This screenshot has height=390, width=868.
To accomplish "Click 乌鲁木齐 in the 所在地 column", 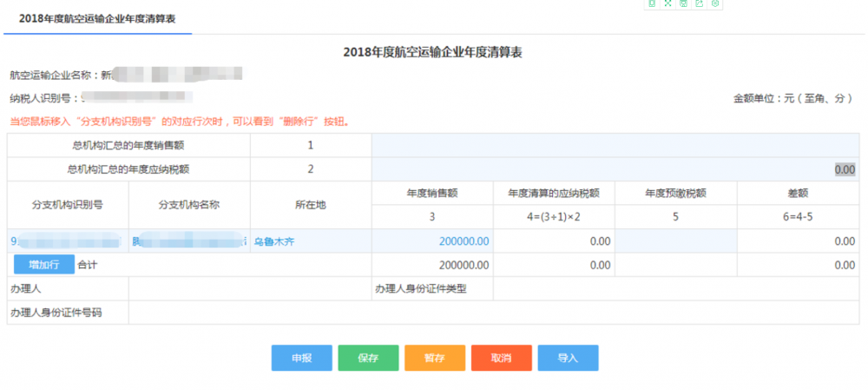I will coord(274,241).
